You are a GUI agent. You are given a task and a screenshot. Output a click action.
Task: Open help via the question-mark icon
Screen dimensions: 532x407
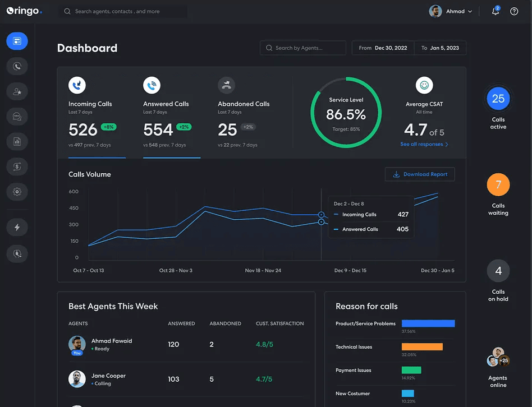514,11
